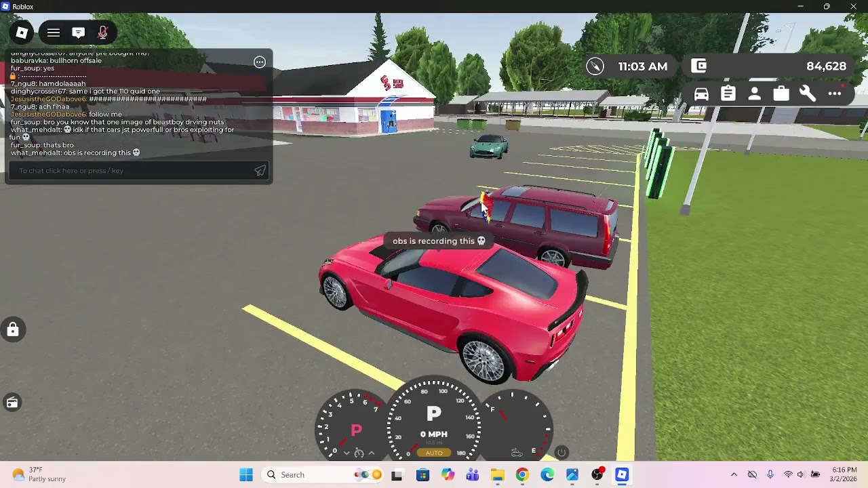Open the volume control in the tray
This screenshot has width=868, height=488.
tap(801, 475)
